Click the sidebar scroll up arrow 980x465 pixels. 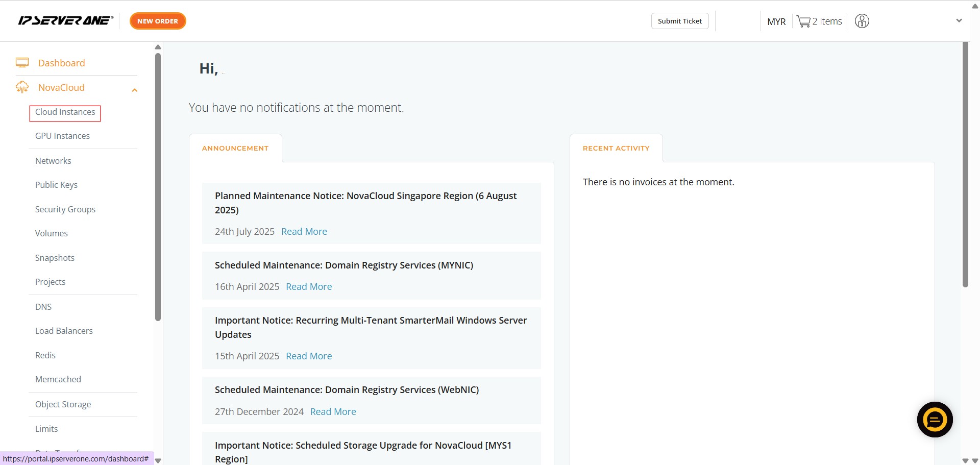pyautogui.click(x=158, y=47)
